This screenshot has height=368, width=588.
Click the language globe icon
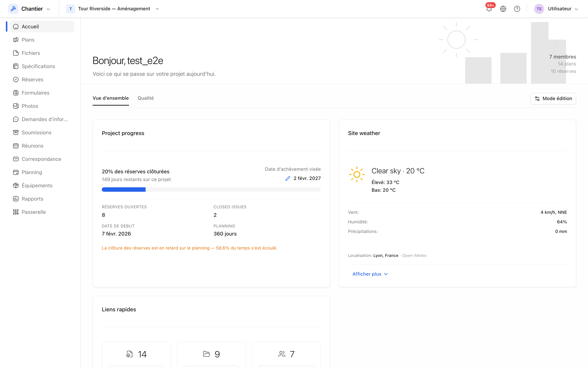(503, 9)
